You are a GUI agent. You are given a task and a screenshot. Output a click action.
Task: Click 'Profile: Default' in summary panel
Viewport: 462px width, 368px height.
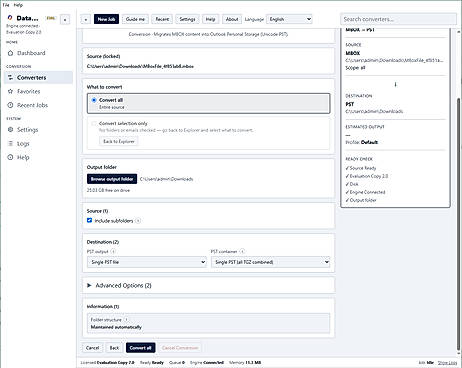point(362,142)
